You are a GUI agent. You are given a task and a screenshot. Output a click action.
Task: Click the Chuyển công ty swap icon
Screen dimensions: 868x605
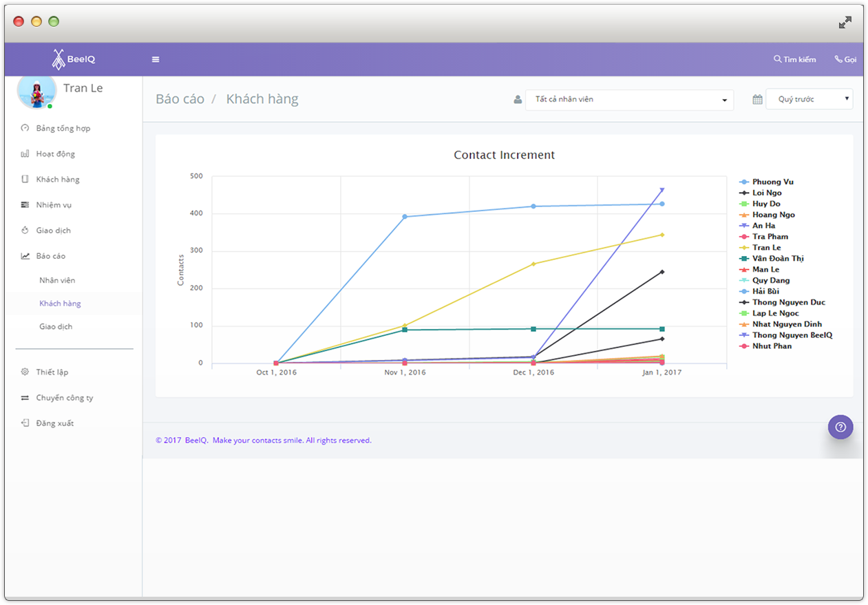[25, 398]
